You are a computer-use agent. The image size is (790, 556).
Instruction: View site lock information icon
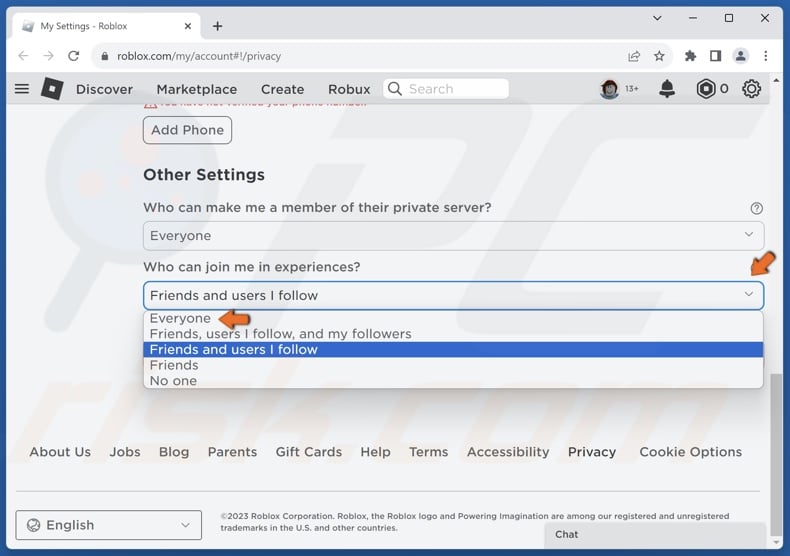pyautogui.click(x=105, y=56)
